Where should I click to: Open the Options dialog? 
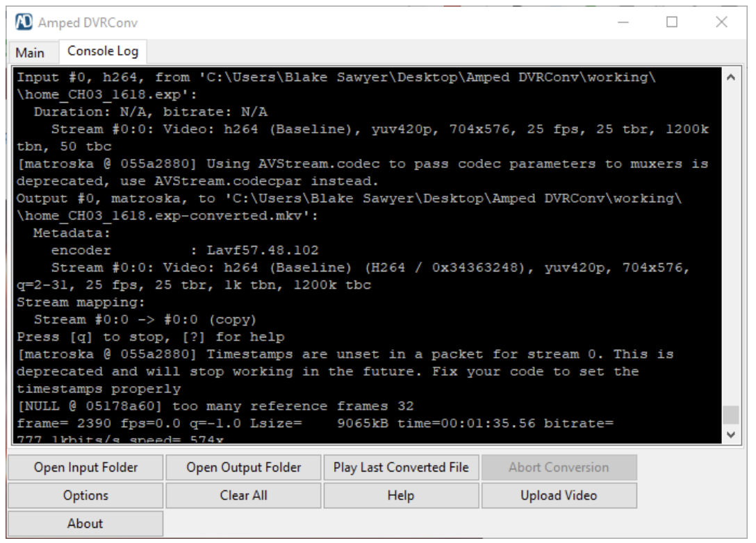[x=85, y=495]
